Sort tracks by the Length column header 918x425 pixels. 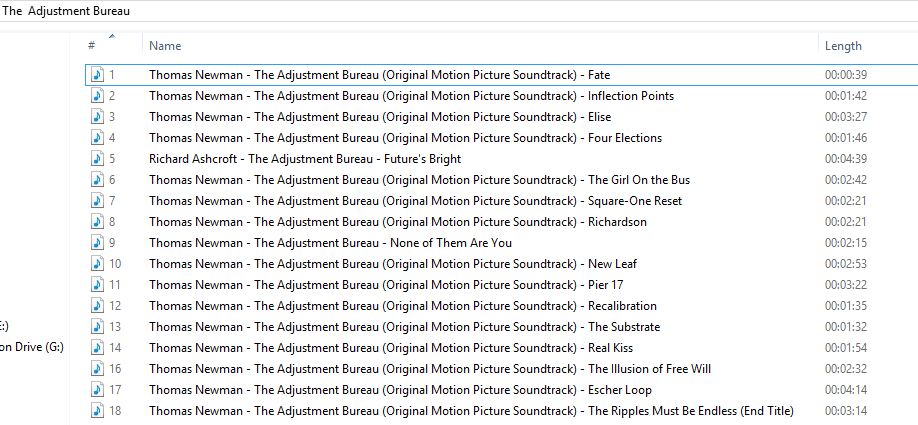click(x=843, y=46)
